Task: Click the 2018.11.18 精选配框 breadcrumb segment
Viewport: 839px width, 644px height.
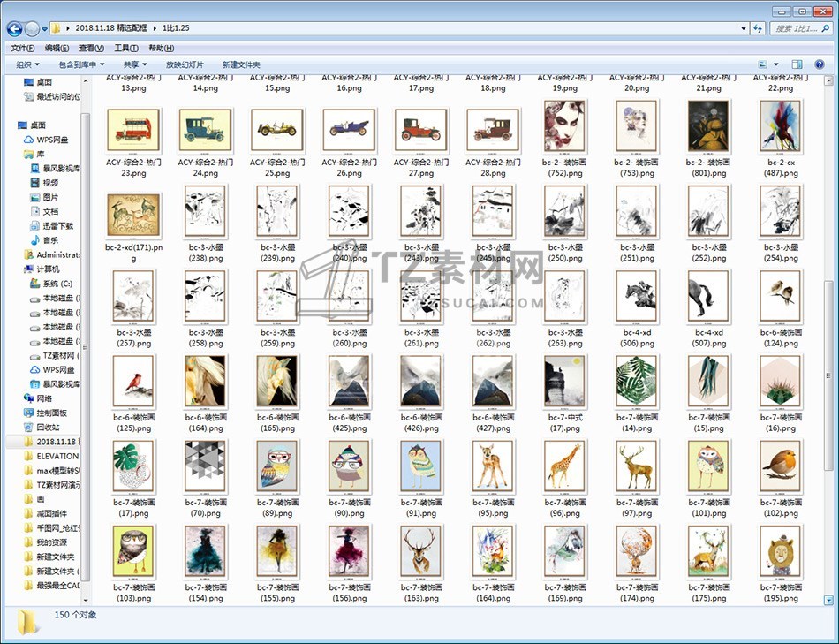Action: pyautogui.click(x=111, y=28)
